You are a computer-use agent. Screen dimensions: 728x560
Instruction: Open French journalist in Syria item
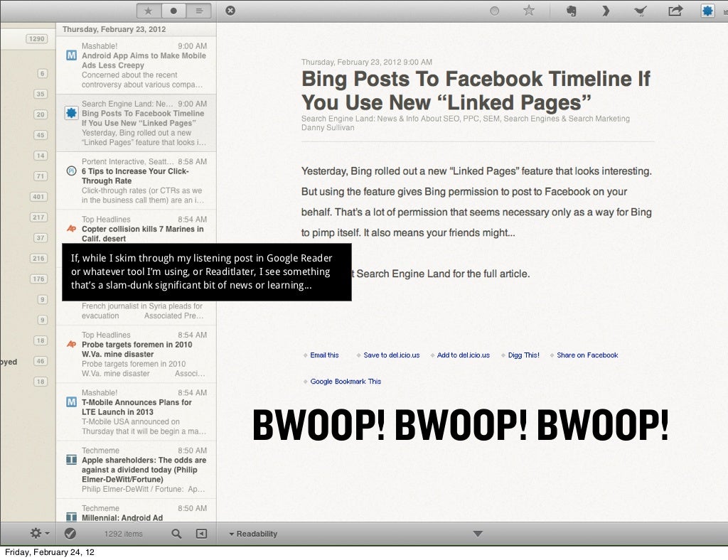coord(136,312)
